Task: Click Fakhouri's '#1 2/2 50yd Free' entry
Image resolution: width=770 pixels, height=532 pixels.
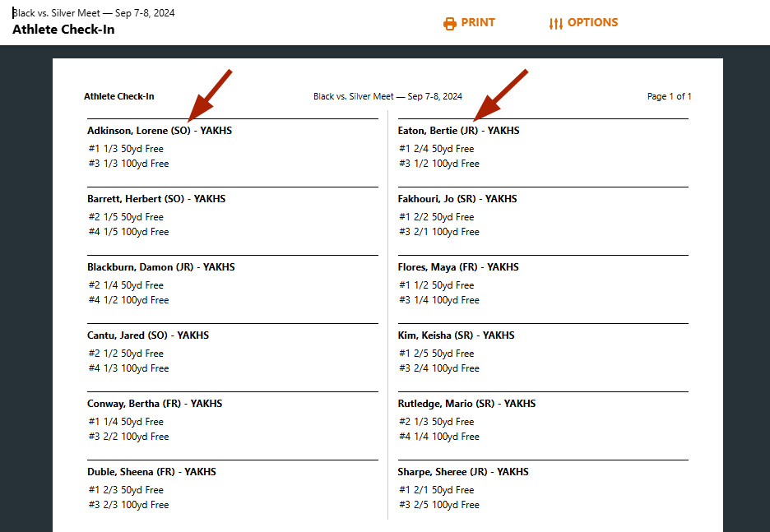Action: (437, 217)
